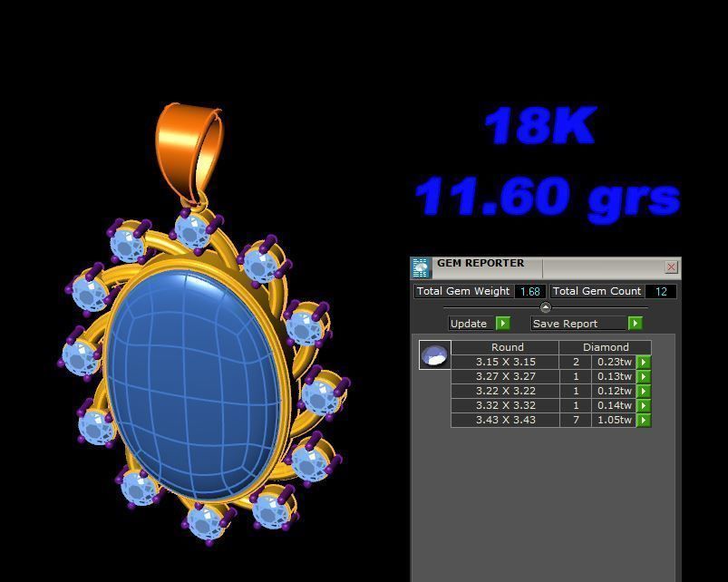Click the green Save Report arrow
The width and height of the screenshot is (728, 582).
point(635,323)
